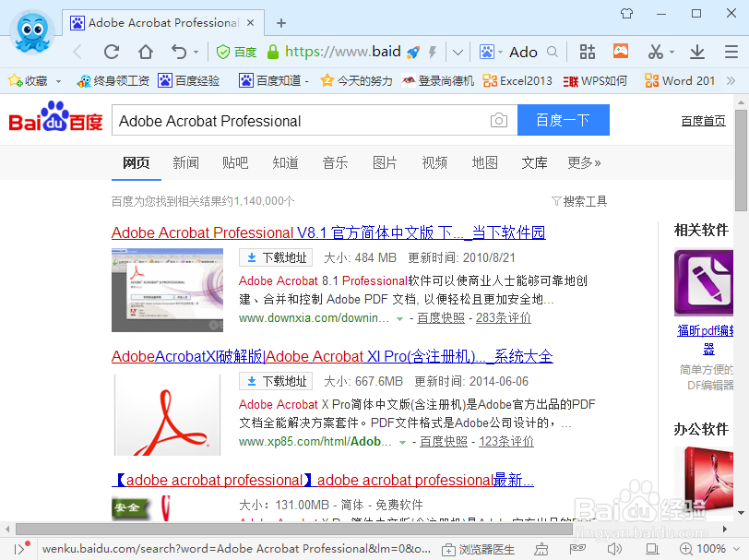Click the speaker mute icon in status bar

coord(614,550)
